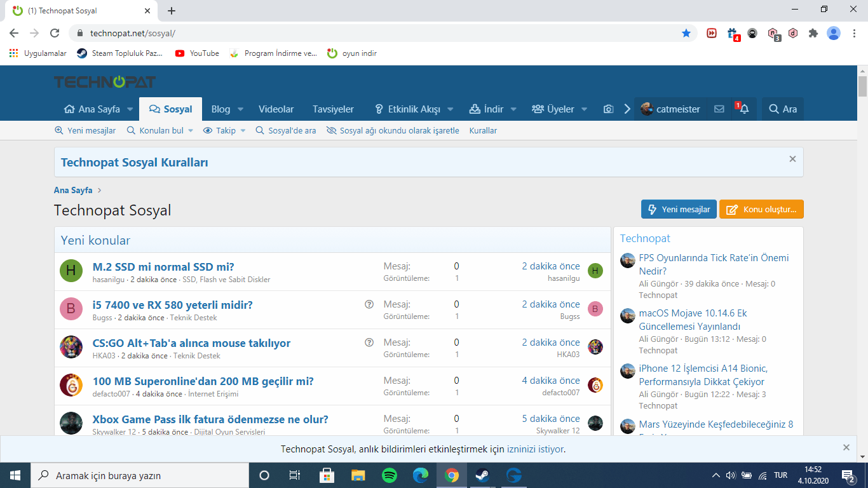Expand the Blog dropdown arrow
868x488 pixels.
(x=241, y=109)
